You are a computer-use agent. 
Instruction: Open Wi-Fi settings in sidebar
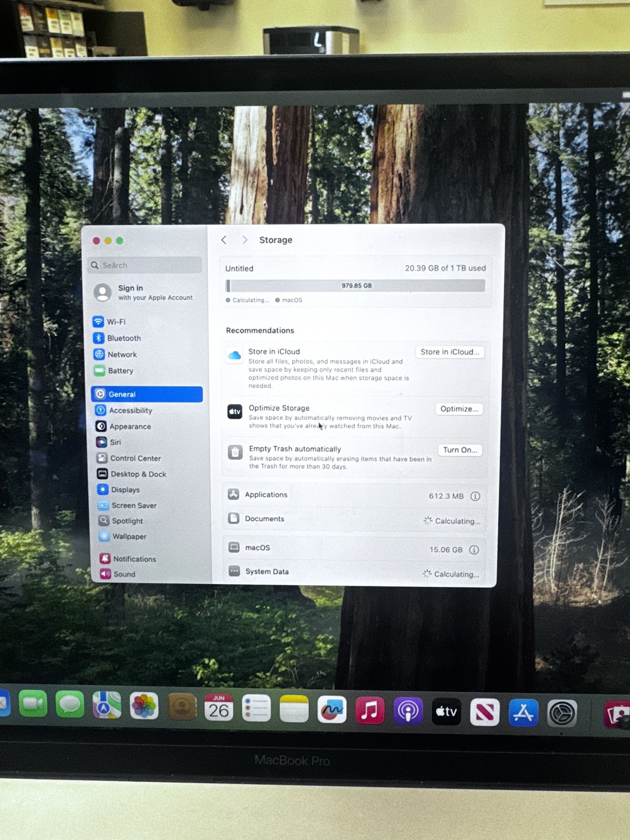pos(147,322)
